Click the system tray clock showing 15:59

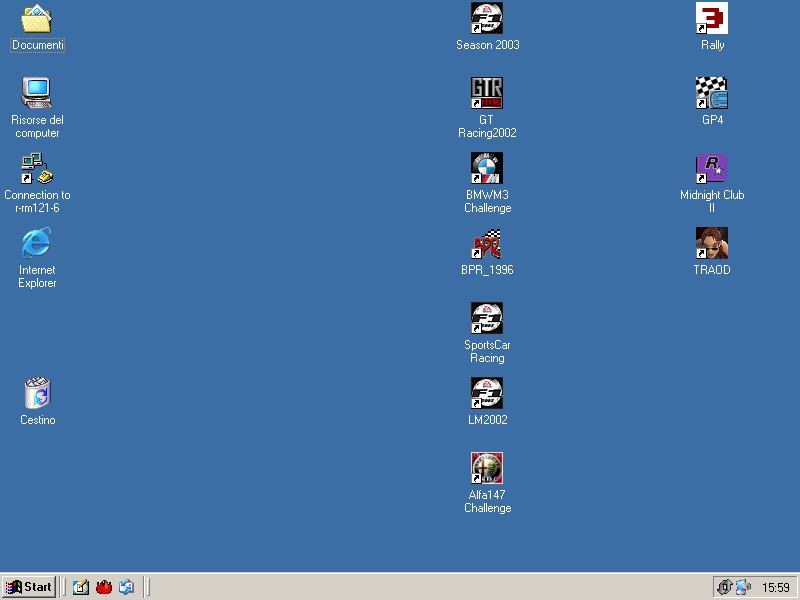click(x=775, y=587)
